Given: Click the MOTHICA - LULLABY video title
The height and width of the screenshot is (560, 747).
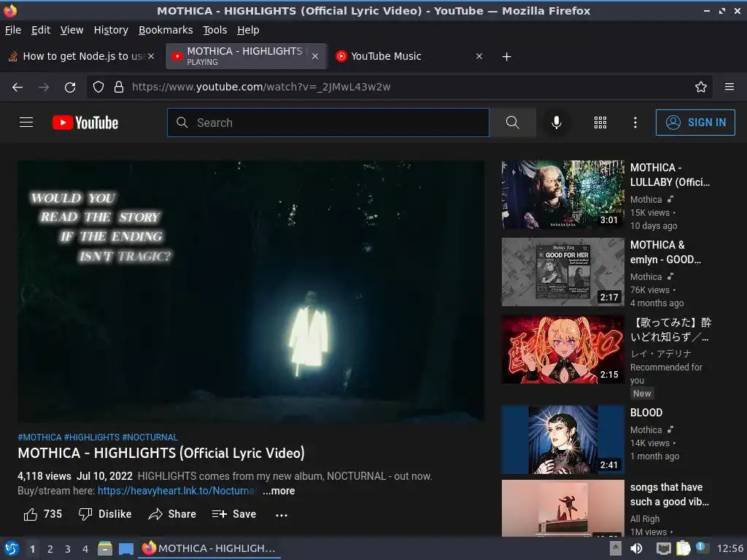Looking at the screenshot, I should click(x=670, y=175).
